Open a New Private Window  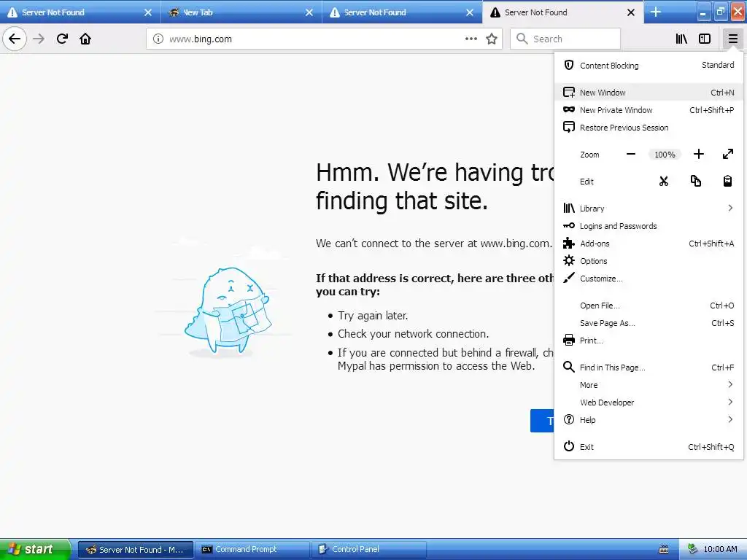click(649, 110)
